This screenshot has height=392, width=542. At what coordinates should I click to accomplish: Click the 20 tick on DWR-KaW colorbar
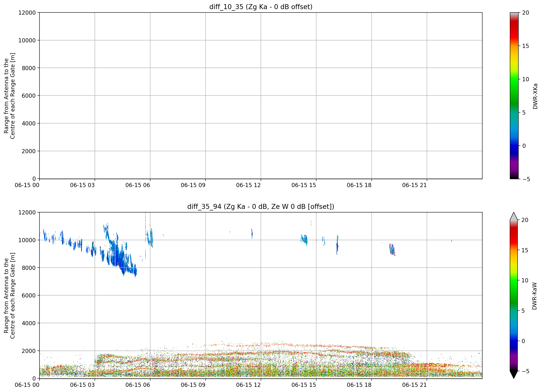[x=525, y=220]
